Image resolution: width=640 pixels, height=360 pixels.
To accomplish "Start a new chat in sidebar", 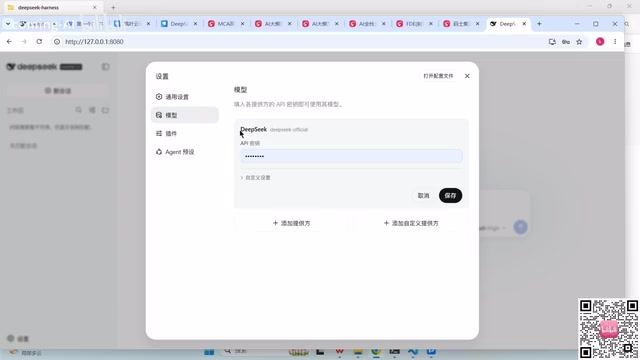I will 58,91.
